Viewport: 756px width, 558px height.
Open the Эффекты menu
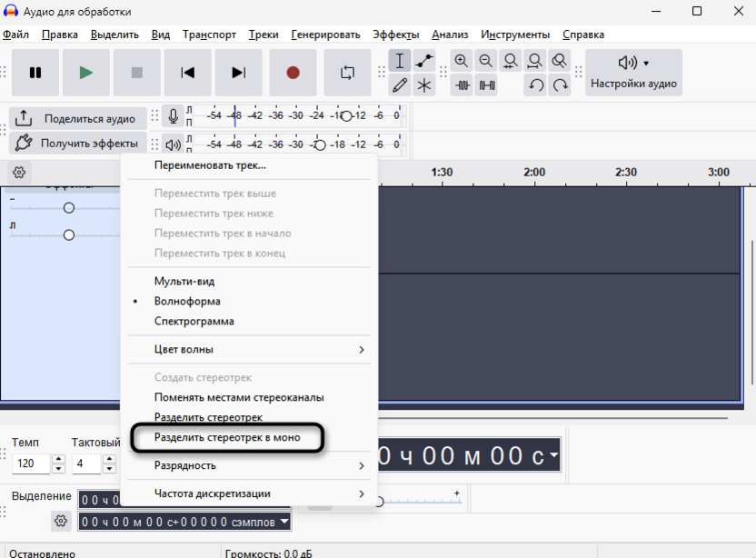[396, 35]
